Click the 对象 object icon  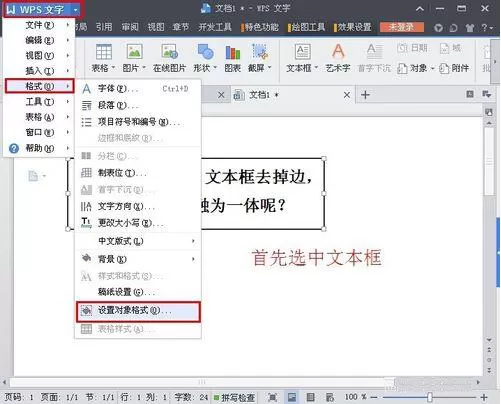click(x=402, y=68)
